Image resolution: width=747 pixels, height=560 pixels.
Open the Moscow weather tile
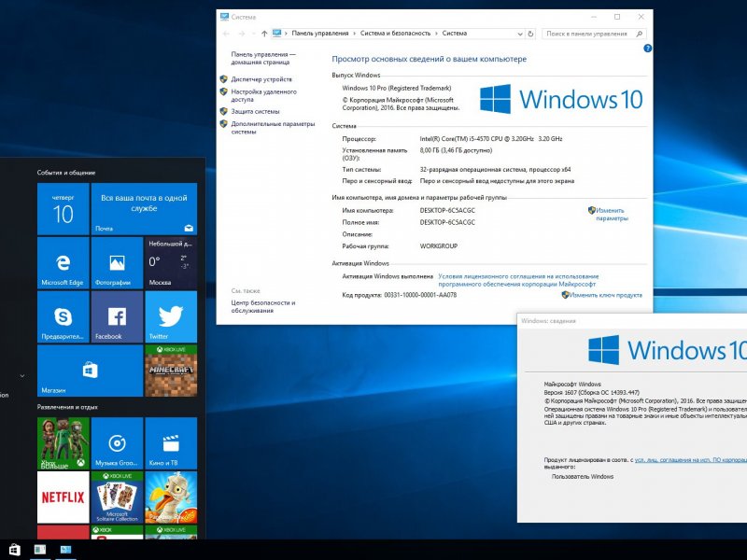[171, 263]
